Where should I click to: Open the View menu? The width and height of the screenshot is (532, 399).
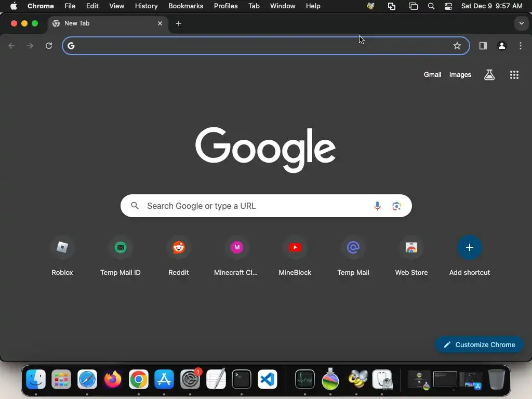click(x=117, y=6)
